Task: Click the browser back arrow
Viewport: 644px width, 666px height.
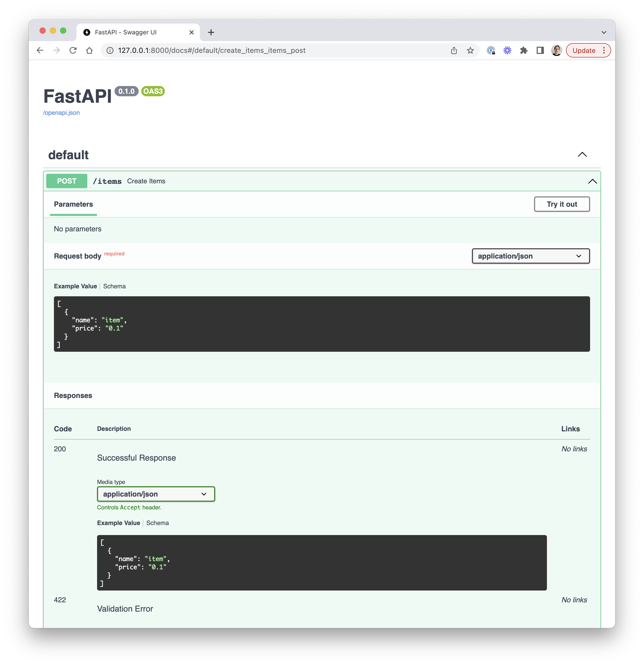Action: click(x=40, y=50)
